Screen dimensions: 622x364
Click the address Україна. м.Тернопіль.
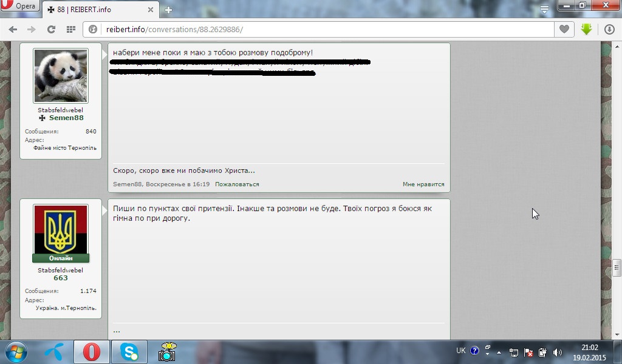66,308
